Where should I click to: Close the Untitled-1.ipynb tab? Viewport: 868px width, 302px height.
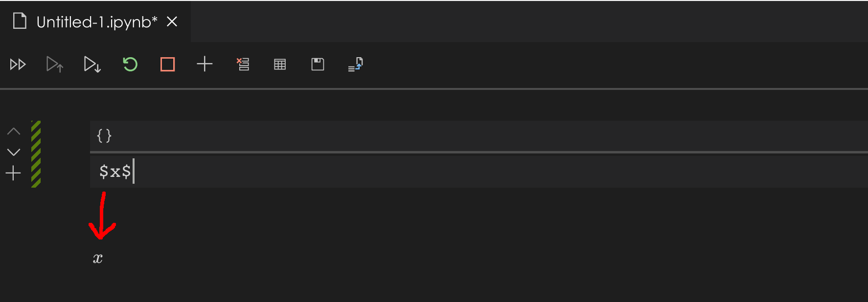coord(172,22)
